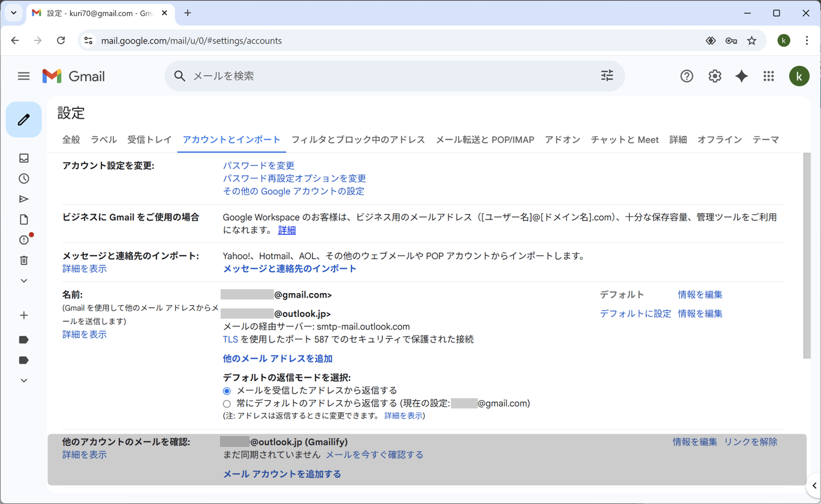Click the settings page vertical scrollbar
Viewport: 821px width, 504px height.
(x=807, y=255)
